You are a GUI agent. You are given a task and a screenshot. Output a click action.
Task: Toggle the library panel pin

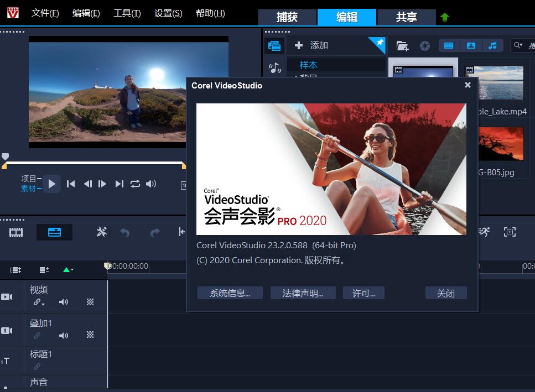point(379,43)
